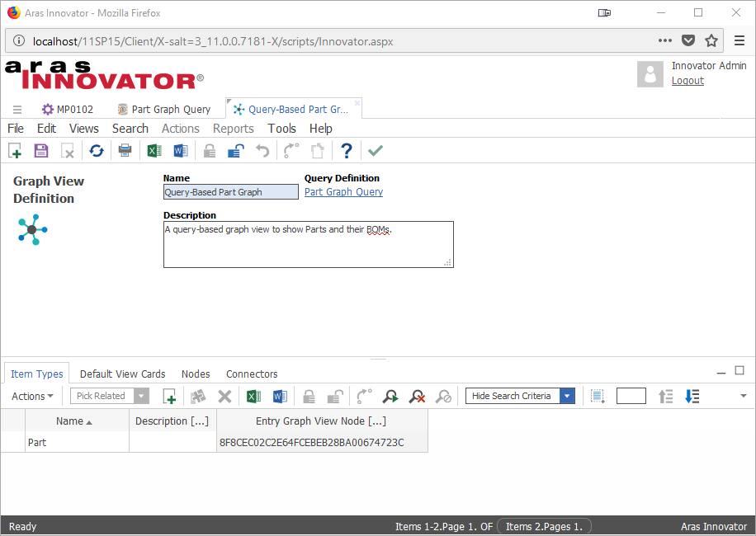756x536 pixels.
Task: Export to Word from the main toolbar
Action: (x=181, y=151)
